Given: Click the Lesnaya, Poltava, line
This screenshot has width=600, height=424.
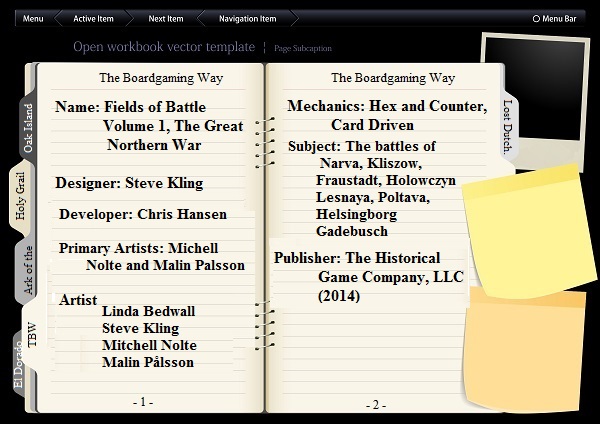Looking at the screenshot, I should [x=373, y=197].
